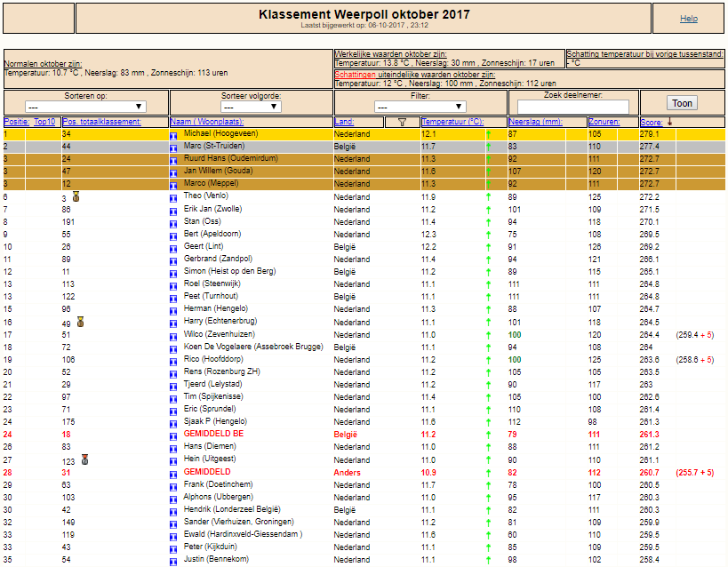The width and height of the screenshot is (728, 567).
Task: Click the medal icon in Harry (Echtenerbrug) row
Action: coord(80,322)
